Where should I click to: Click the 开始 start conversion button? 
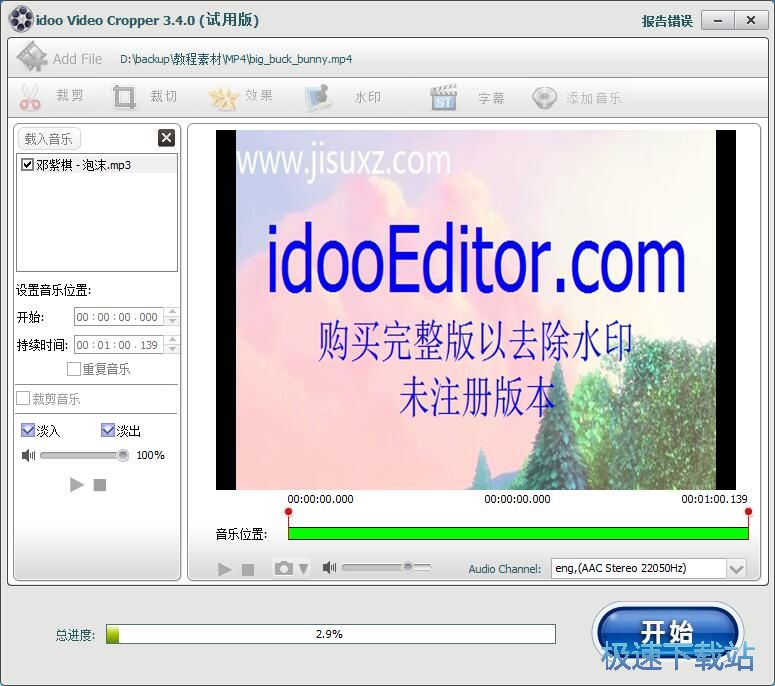coord(667,632)
